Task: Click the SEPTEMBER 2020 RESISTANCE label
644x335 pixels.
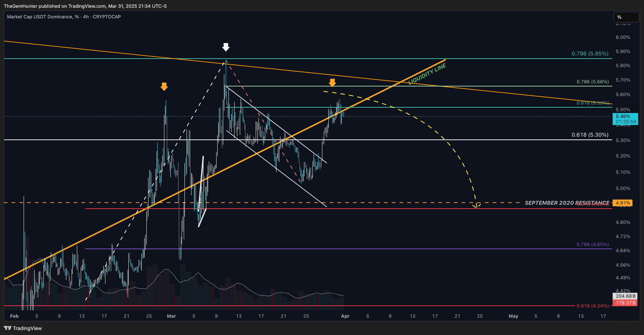Action: coord(567,203)
